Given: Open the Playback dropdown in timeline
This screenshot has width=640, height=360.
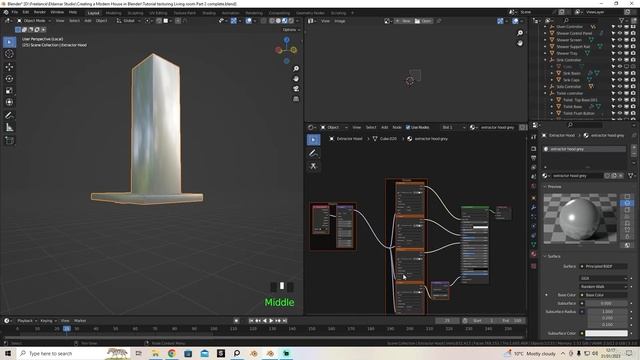Looking at the screenshot, I should (27, 321).
